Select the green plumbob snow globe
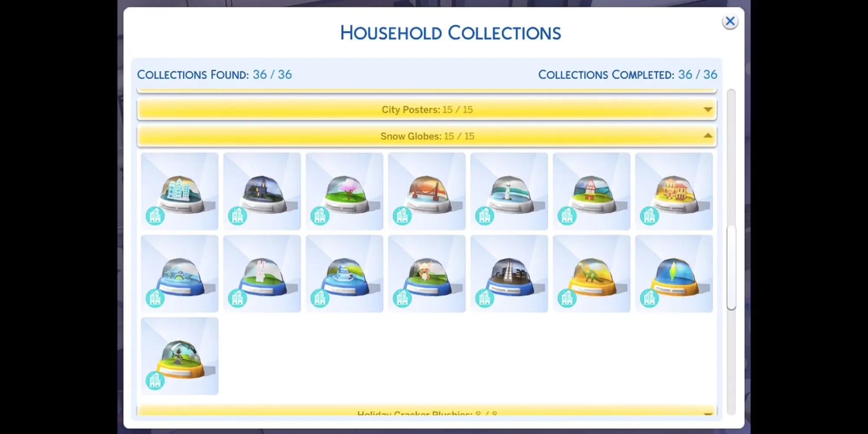 pos(674,273)
